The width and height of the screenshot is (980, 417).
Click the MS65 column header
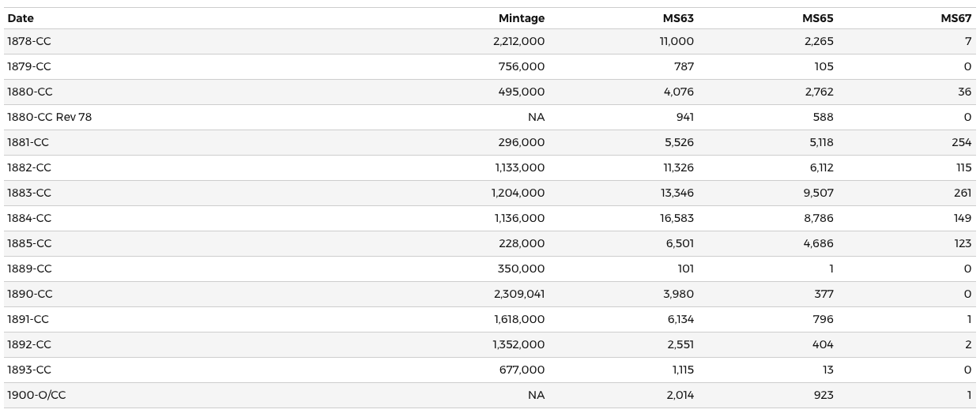pyautogui.click(x=817, y=18)
